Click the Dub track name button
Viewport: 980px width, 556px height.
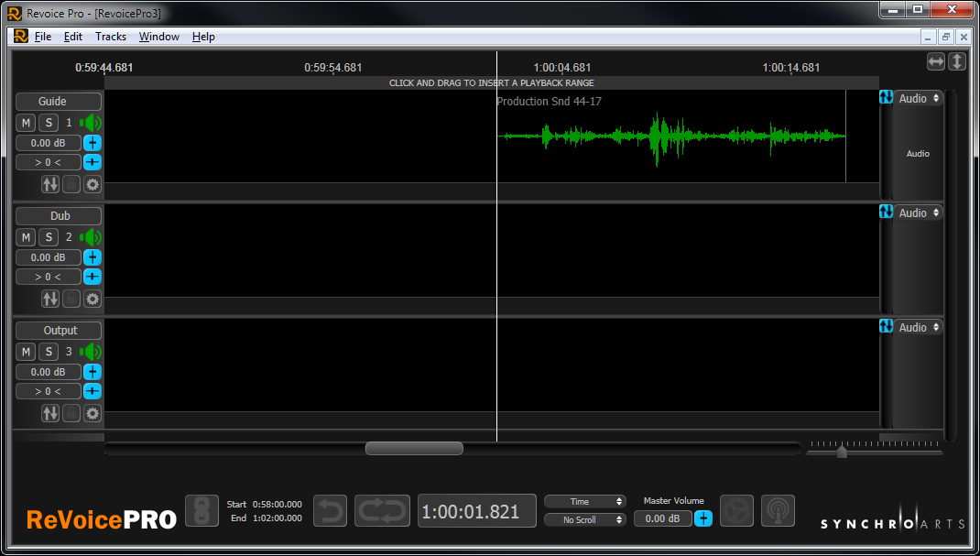pos(60,216)
